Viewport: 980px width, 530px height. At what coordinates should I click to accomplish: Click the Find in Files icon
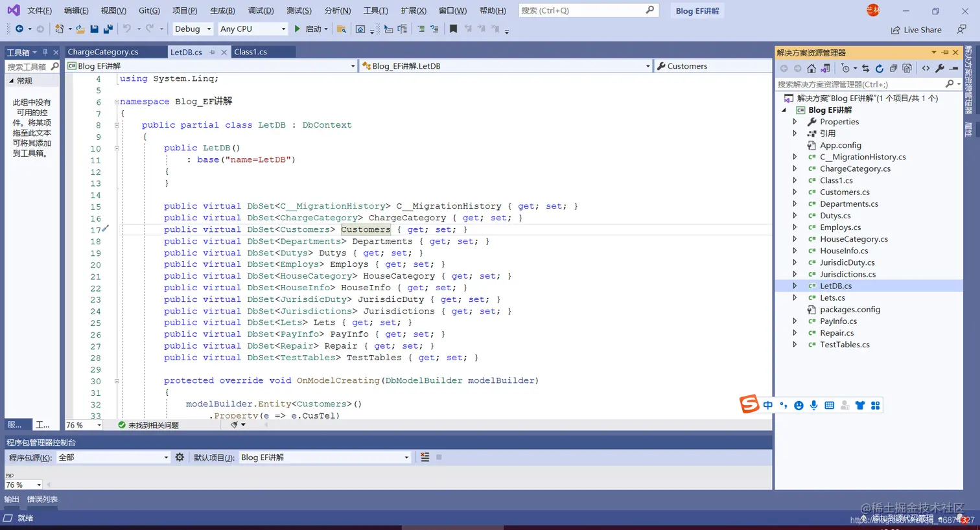point(341,29)
